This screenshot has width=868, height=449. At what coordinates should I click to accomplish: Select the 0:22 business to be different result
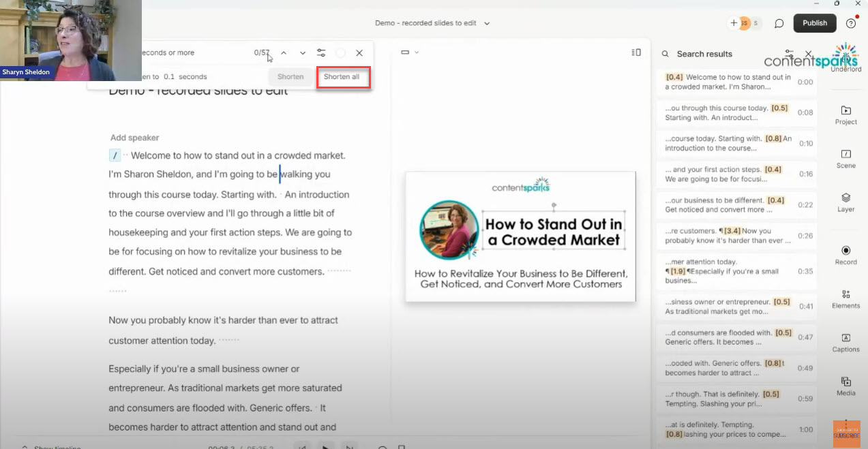(736, 205)
